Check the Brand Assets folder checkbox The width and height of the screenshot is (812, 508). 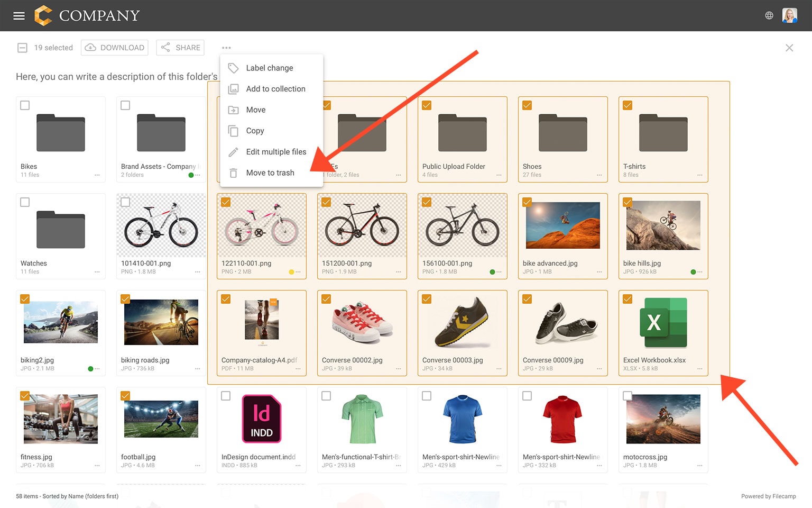125,105
